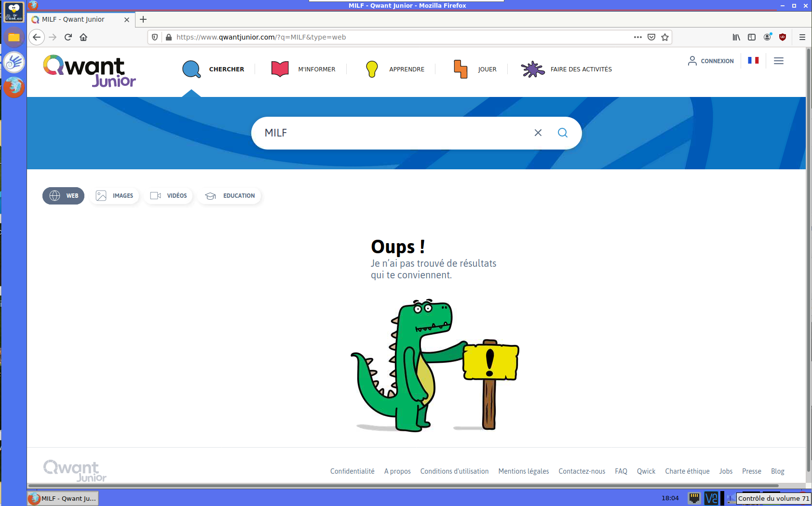Open the Jobs footer link

726,471
